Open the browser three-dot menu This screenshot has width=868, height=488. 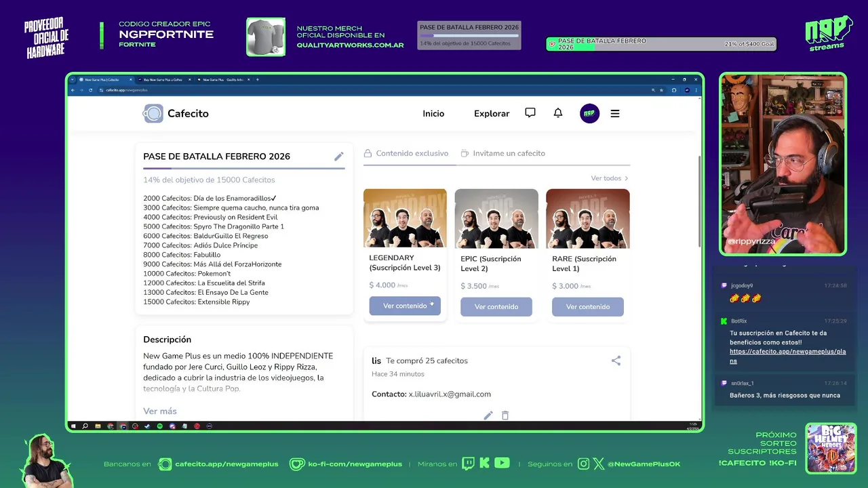(x=696, y=90)
